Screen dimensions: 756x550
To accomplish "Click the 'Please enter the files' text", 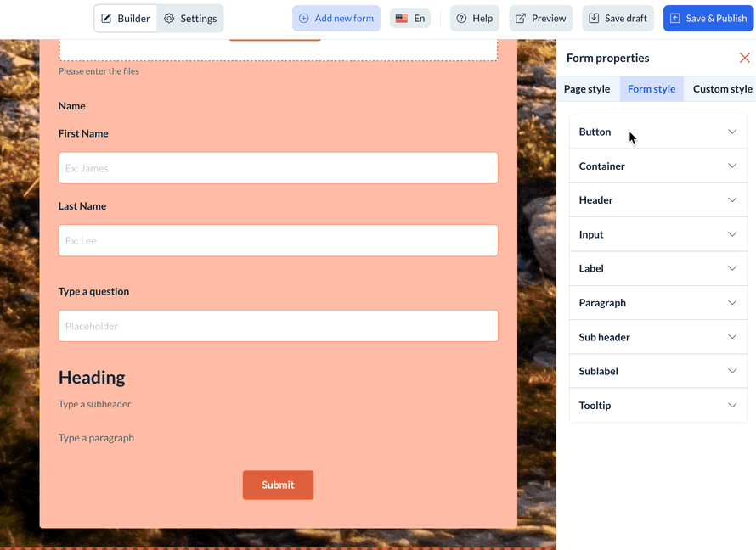I will [x=99, y=71].
